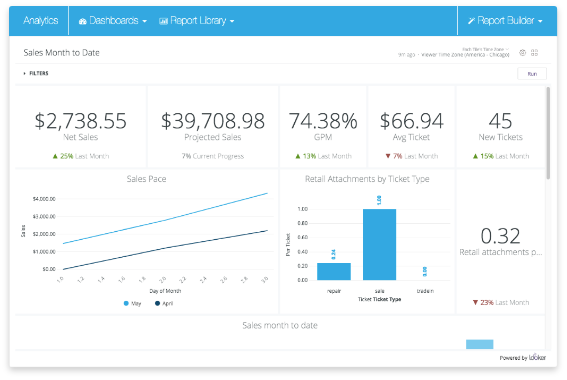Click the Sales month to date tile title

point(280,325)
